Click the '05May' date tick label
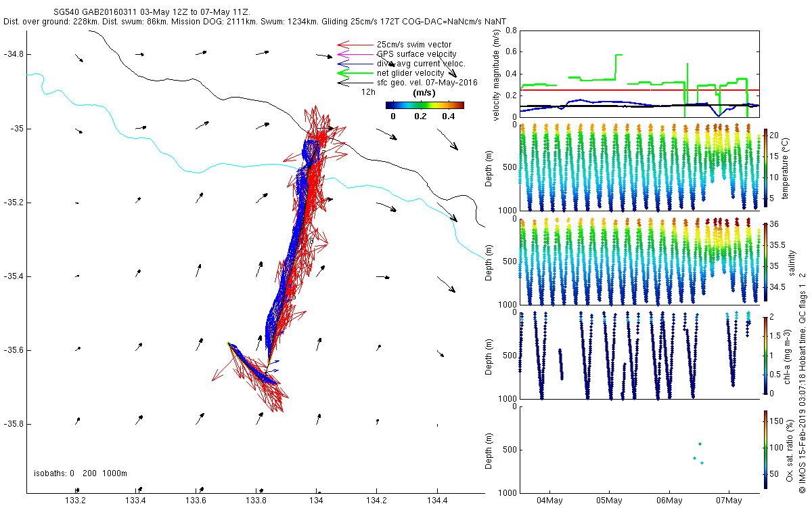Screen dimensions: 812x508 click(x=608, y=501)
